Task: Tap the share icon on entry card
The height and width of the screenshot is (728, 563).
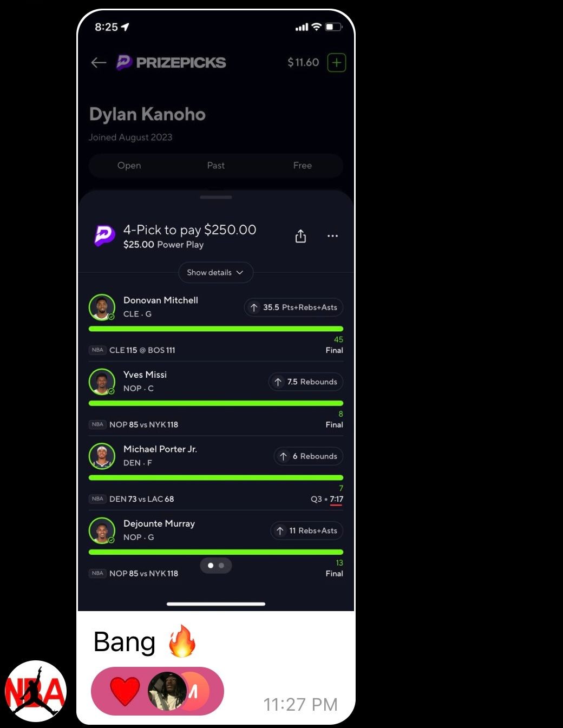Action: click(x=300, y=236)
